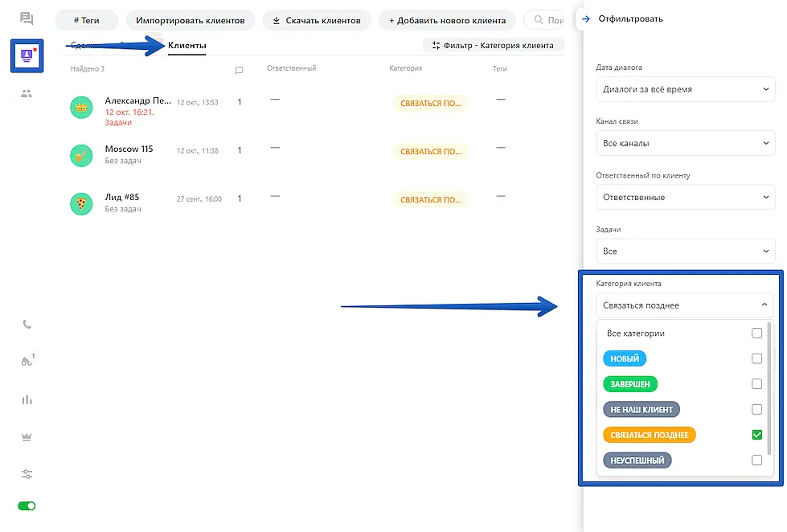Open the team members sidebar icon
The image size is (787, 532).
click(27, 93)
